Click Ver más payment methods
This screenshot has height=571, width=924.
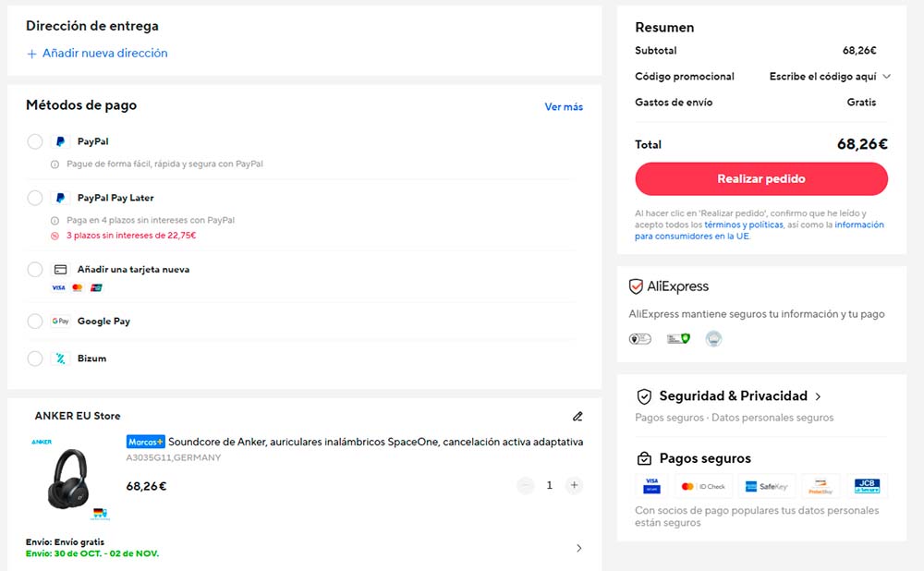[x=564, y=107]
